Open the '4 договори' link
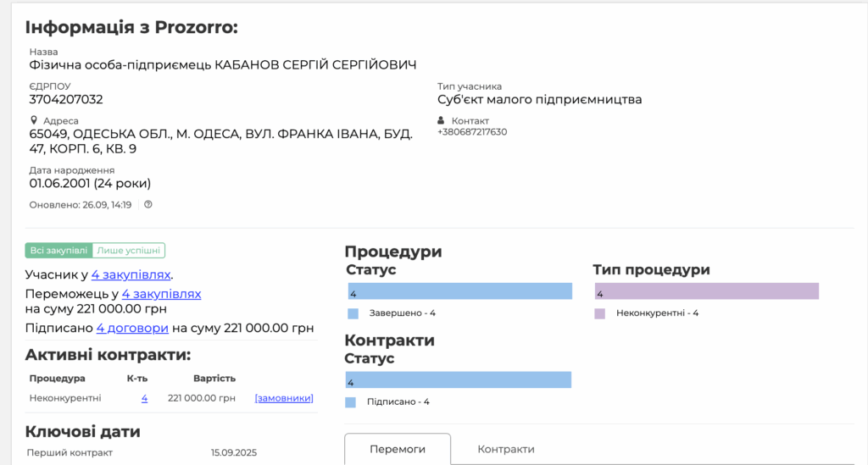The height and width of the screenshot is (465, 868). coord(132,328)
